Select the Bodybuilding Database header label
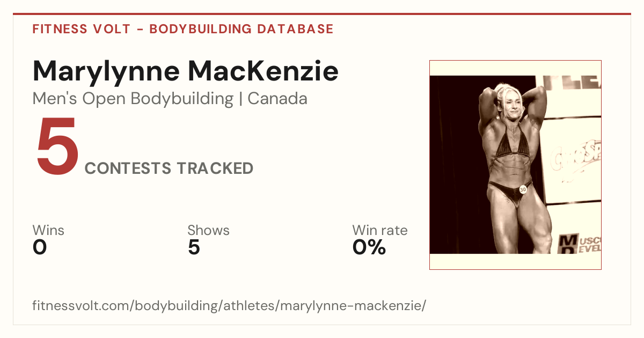 click(241, 29)
